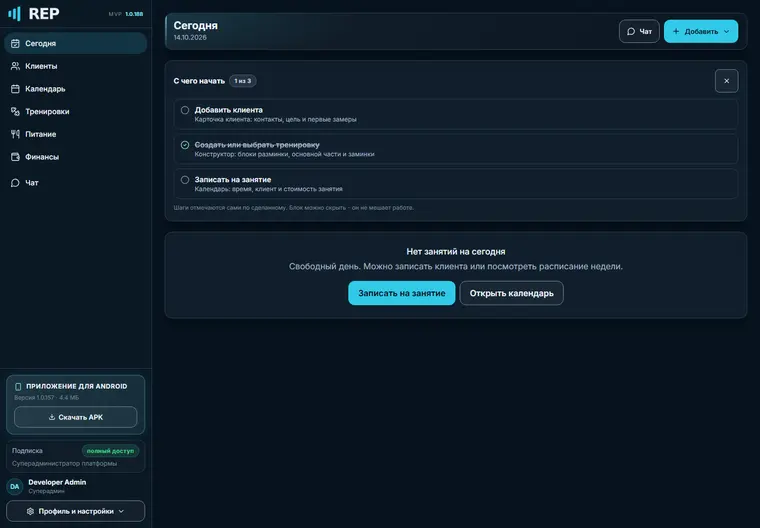Click the Питание fork-and-knife icon
Viewport: 760px width, 528px height.
click(15, 134)
